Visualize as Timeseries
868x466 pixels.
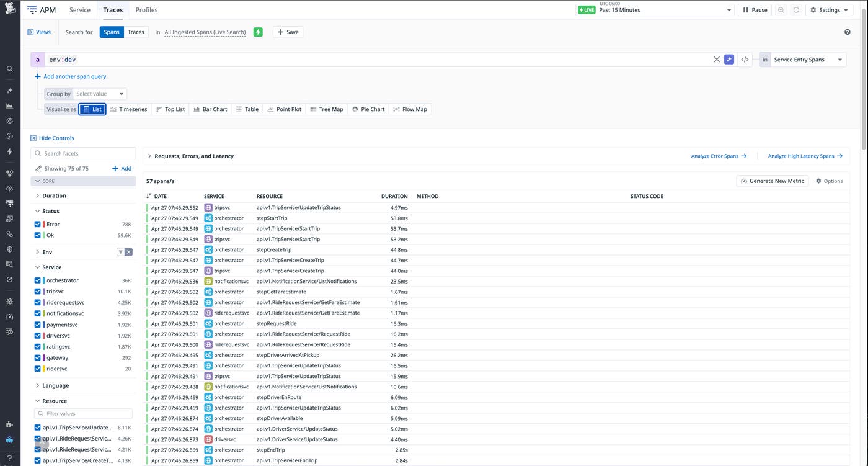(129, 109)
